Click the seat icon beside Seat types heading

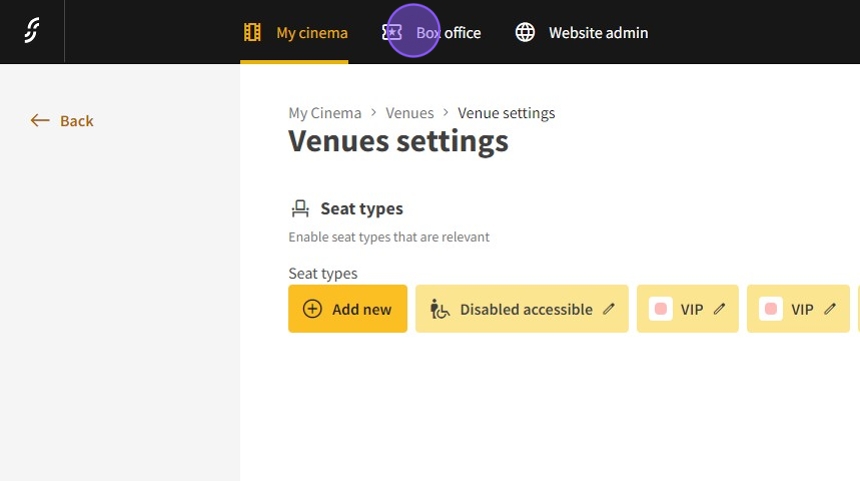click(300, 209)
